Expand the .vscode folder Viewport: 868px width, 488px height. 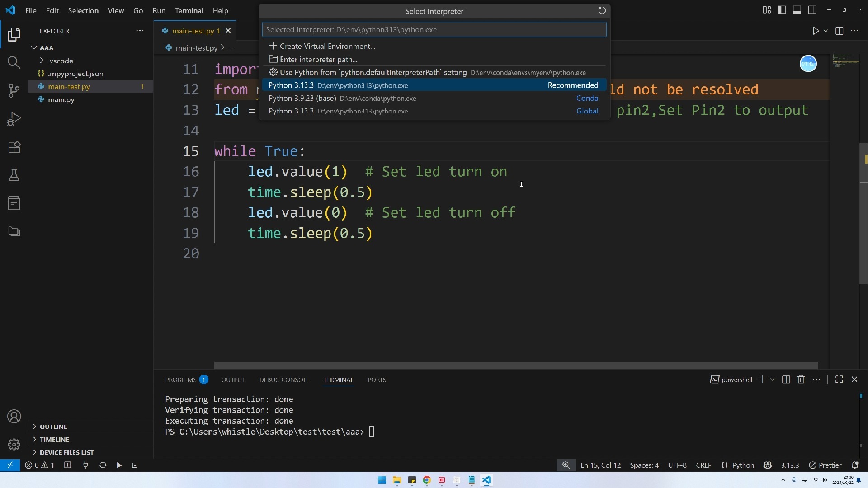tap(61, 61)
